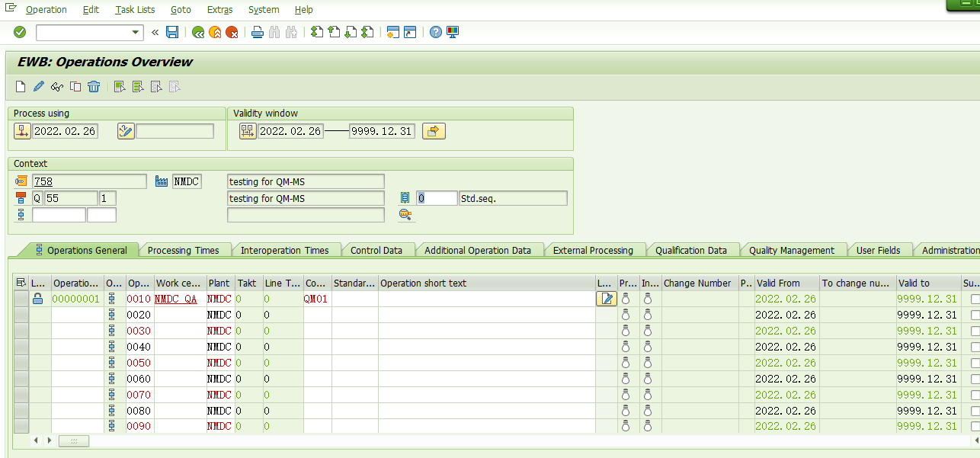
Task: Click the Valid From date field for 2022.02.26
Action: coord(786,299)
